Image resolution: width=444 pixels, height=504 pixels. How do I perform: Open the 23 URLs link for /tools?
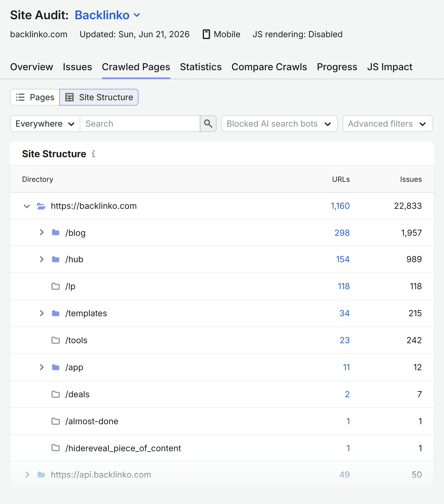345,340
